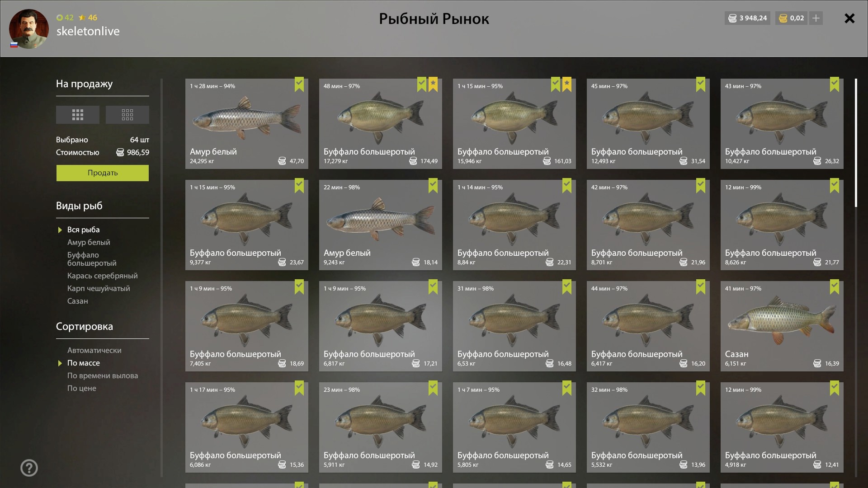Image resolution: width=868 pixels, height=488 pixels.
Task: Switch to the large grid view icon
Action: [78, 115]
